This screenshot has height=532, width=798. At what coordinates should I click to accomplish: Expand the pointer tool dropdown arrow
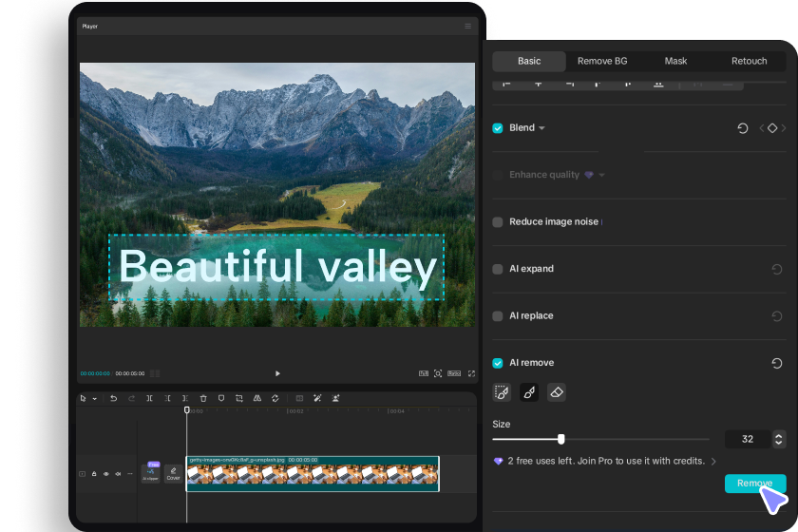pos(95,399)
